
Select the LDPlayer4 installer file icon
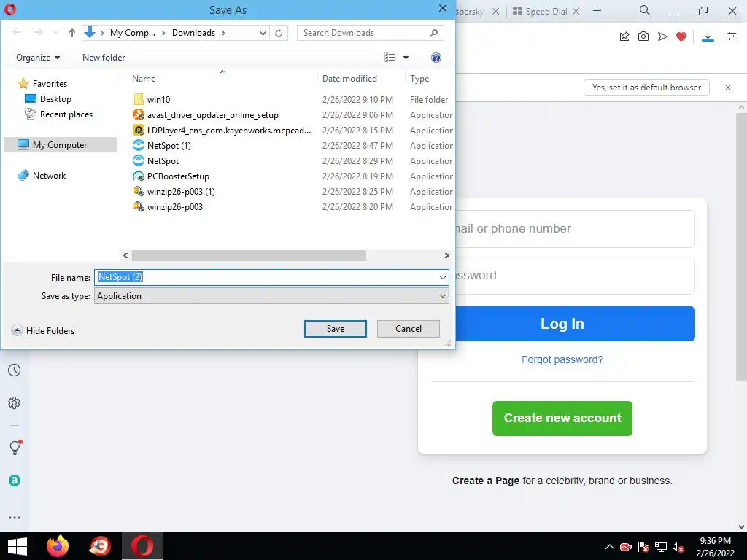(139, 130)
